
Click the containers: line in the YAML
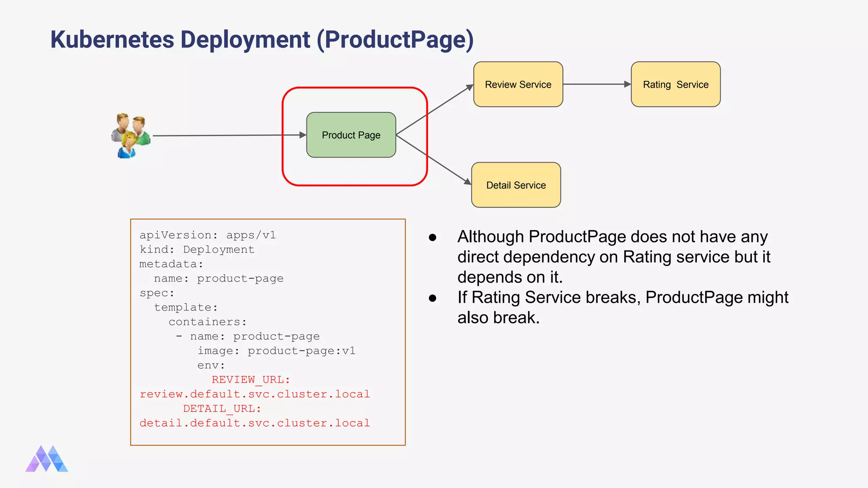(207, 322)
